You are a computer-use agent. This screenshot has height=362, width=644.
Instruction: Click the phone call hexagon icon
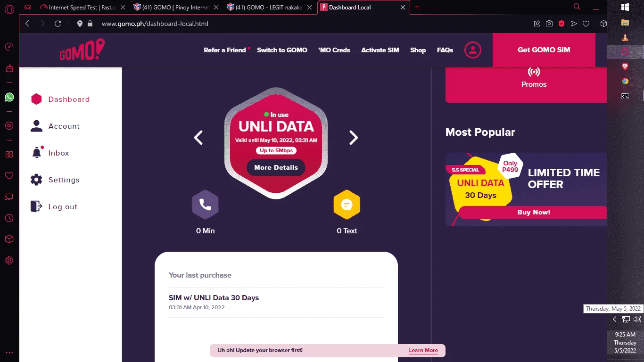coord(205,205)
